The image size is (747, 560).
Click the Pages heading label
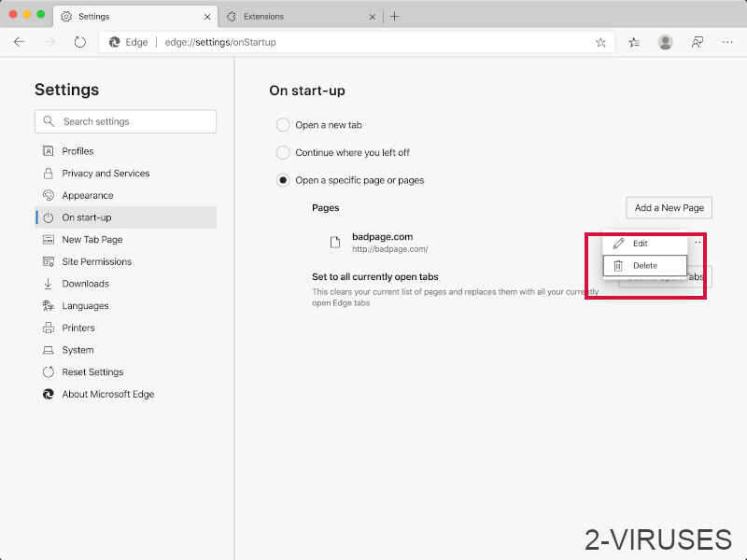(325, 208)
